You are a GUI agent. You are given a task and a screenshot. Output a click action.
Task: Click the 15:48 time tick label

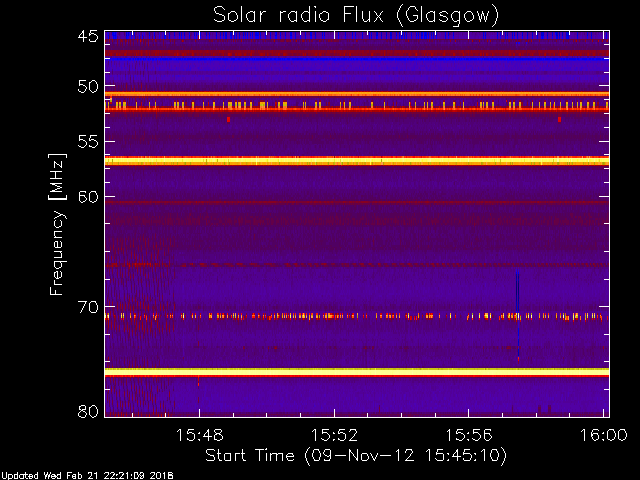tap(200, 435)
